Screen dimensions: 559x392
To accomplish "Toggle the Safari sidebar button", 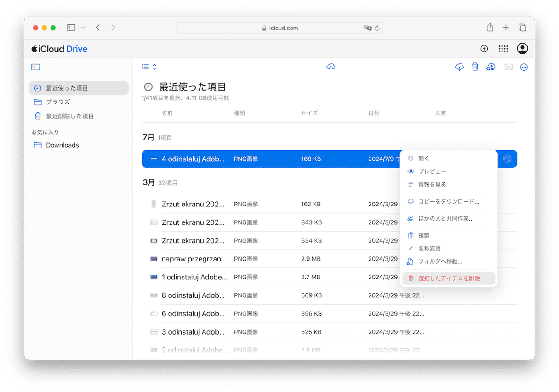I will click(71, 28).
